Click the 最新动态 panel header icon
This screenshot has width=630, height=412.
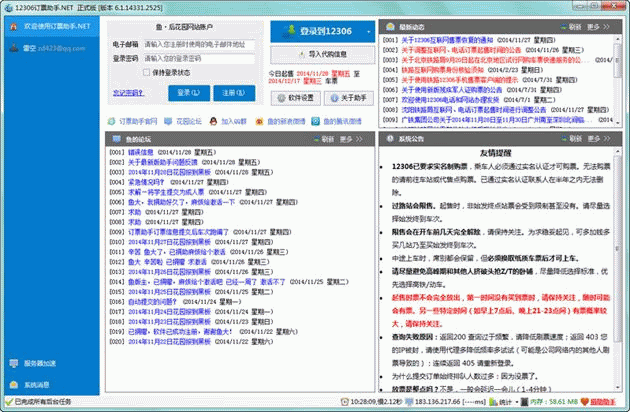[x=390, y=27]
